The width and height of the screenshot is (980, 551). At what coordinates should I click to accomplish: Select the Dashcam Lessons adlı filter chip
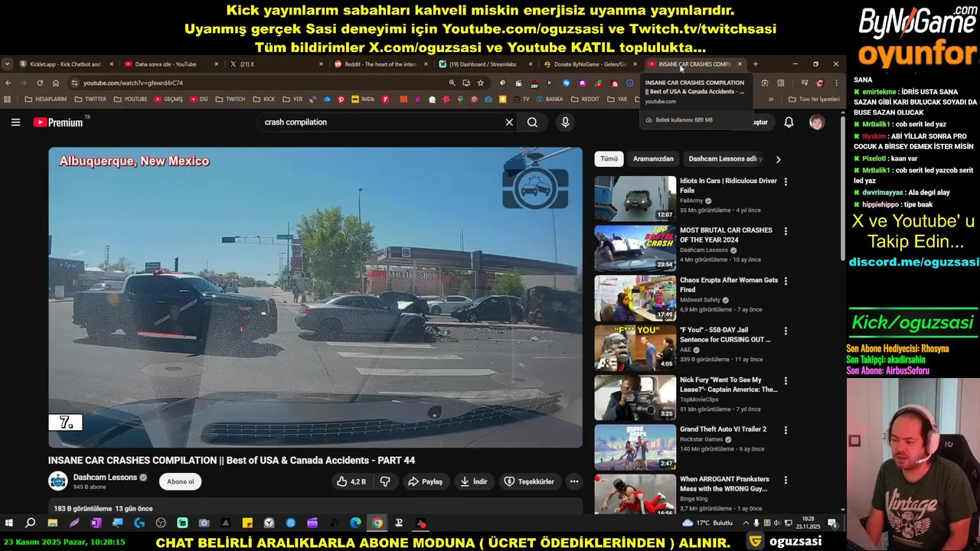(725, 159)
